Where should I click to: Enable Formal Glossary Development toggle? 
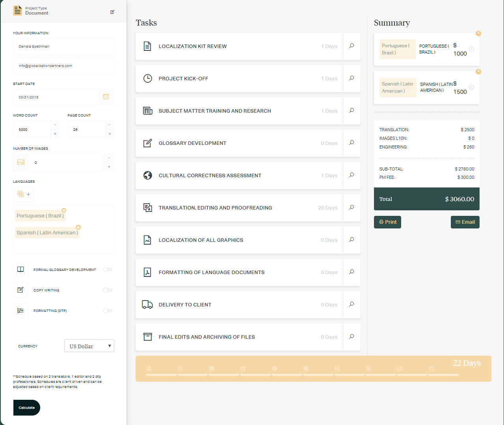click(108, 269)
